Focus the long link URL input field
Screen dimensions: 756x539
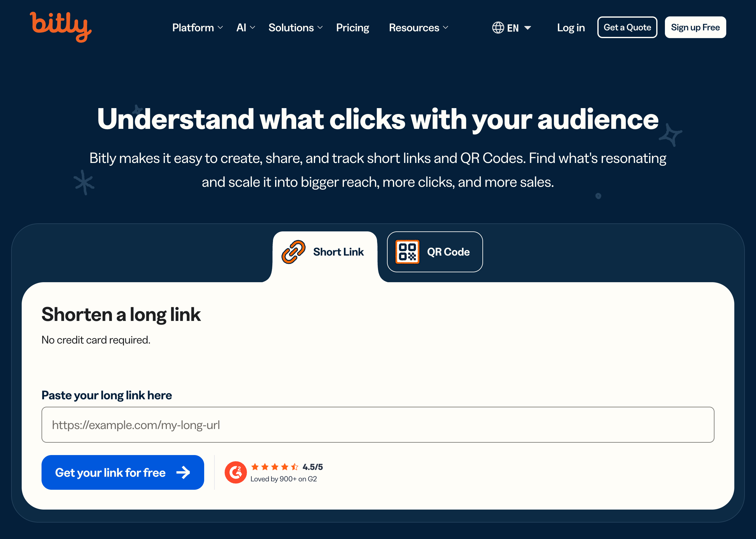tap(378, 425)
